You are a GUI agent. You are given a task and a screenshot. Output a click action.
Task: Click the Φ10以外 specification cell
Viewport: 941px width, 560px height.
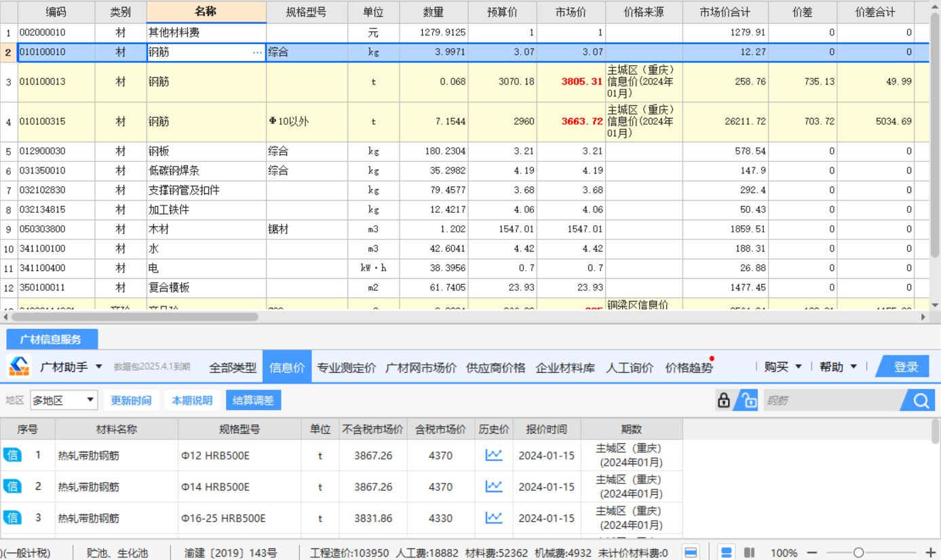coord(307,121)
